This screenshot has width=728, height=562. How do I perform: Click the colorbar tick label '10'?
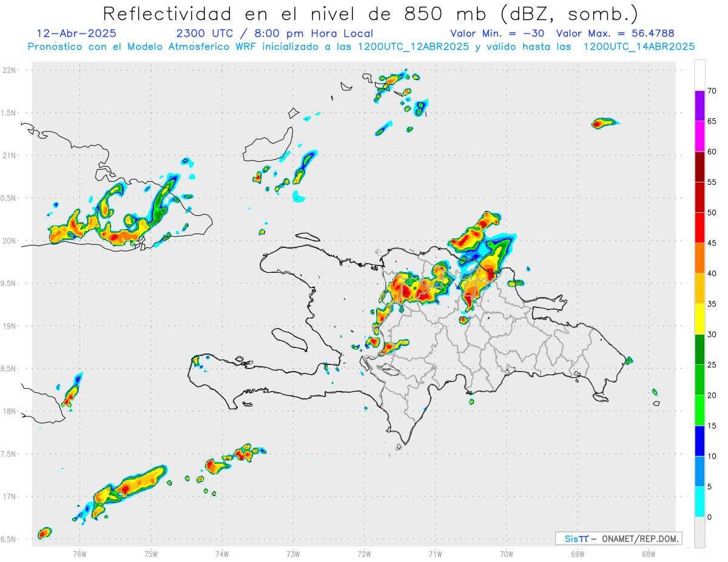coord(712,457)
